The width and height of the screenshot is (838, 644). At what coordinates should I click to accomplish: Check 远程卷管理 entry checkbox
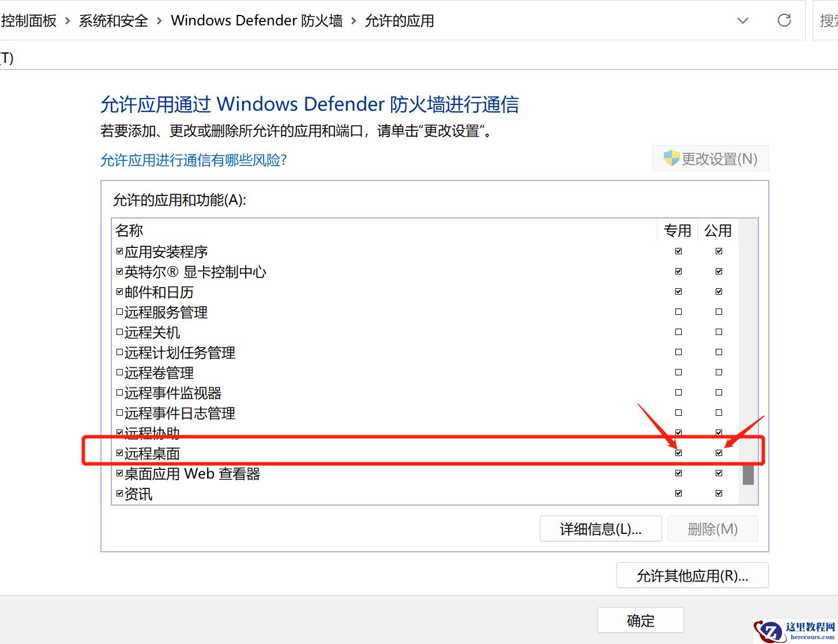click(119, 371)
